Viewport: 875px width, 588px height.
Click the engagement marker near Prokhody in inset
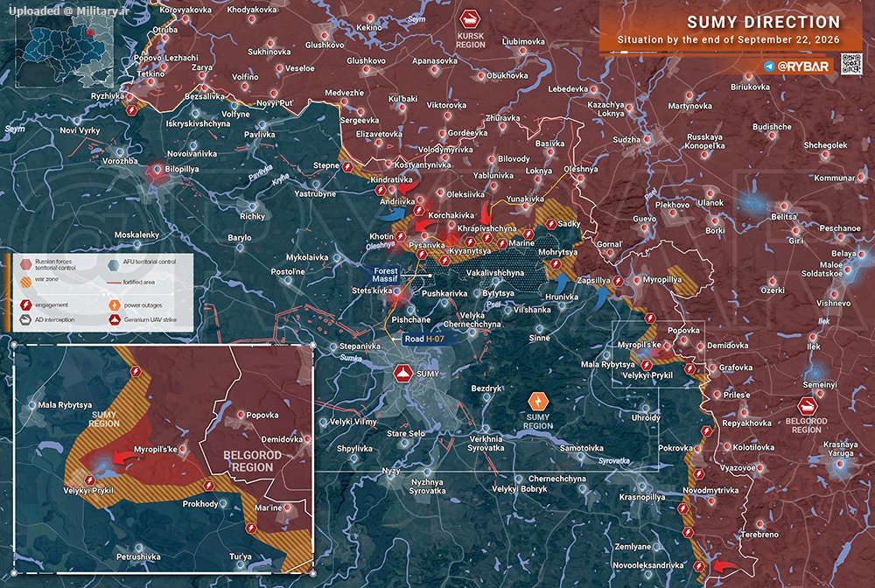point(209,486)
